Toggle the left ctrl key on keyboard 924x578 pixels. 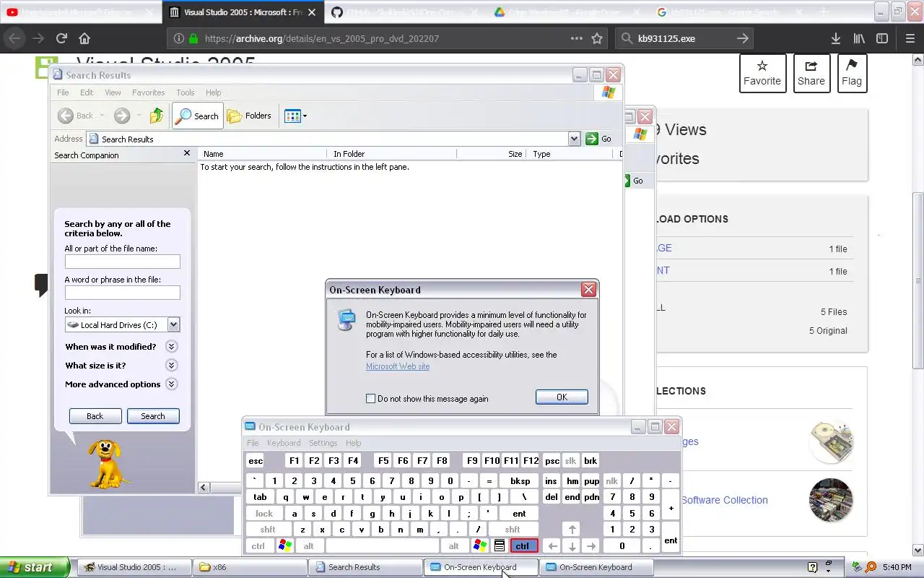[258, 546]
